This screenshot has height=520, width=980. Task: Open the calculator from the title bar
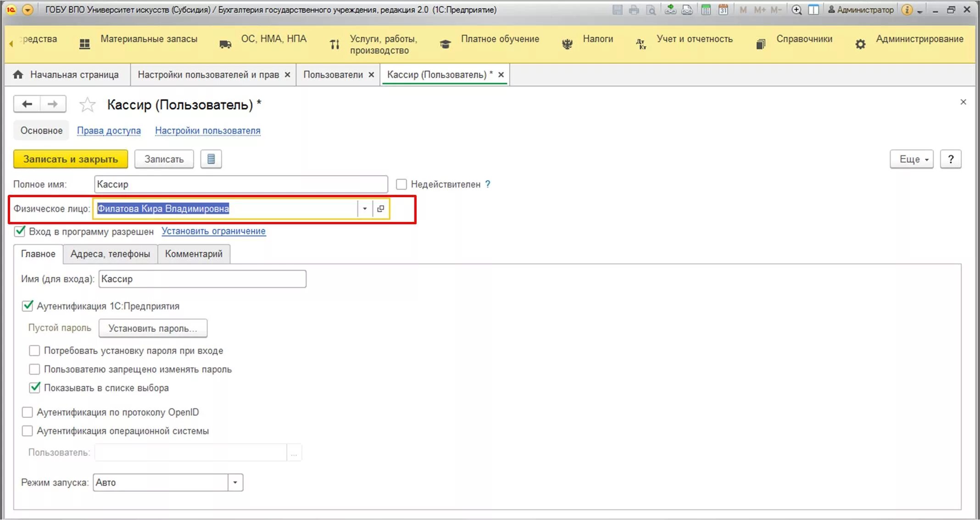(x=706, y=10)
